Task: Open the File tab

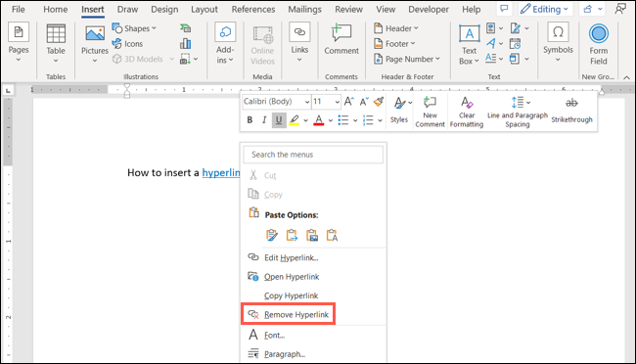Action: [18, 9]
